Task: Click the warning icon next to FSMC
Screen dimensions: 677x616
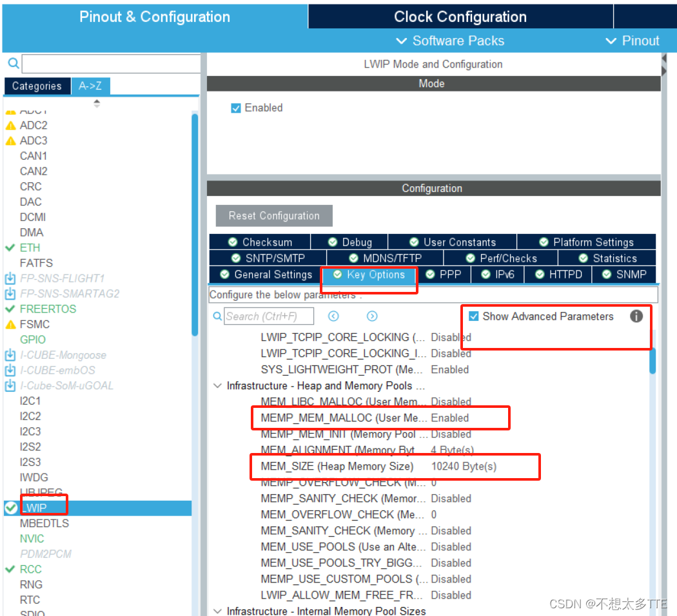Action: pyautogui.click(x=10, y=324)
